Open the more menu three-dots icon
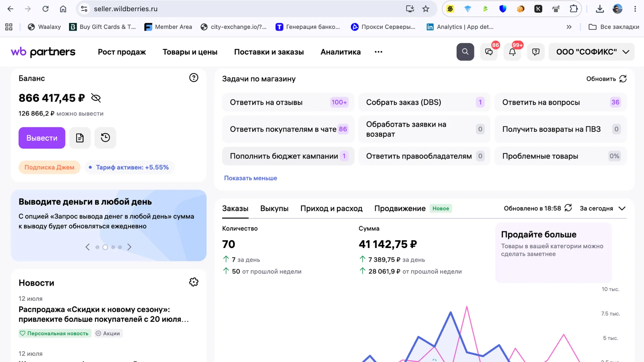This screenshot has width=644, height=362. [x=378, y=52]
